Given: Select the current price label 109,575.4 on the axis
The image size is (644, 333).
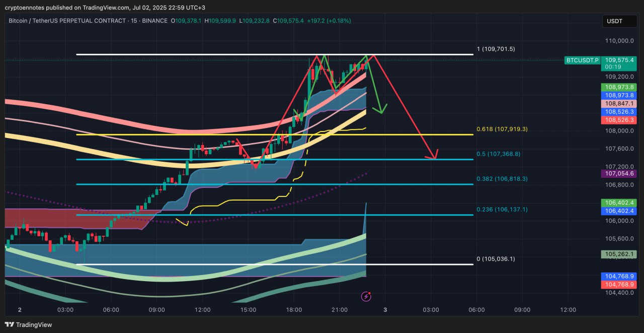Looking at the screenshot, I should click(619, 59).
